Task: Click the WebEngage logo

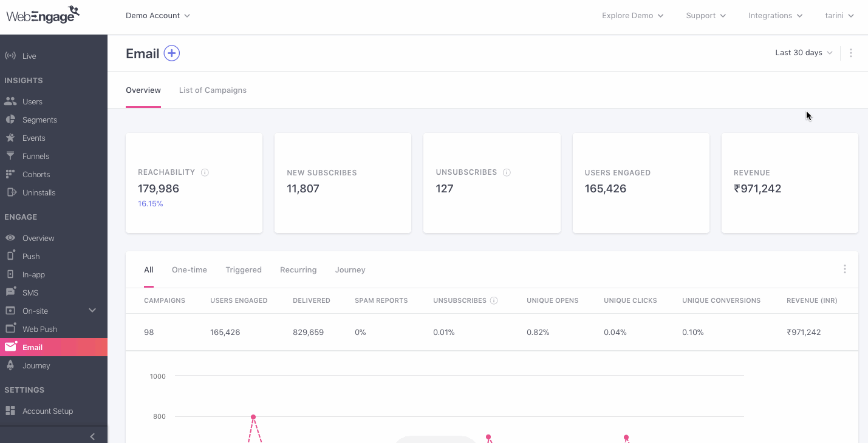Action: [x=43, y=15]
